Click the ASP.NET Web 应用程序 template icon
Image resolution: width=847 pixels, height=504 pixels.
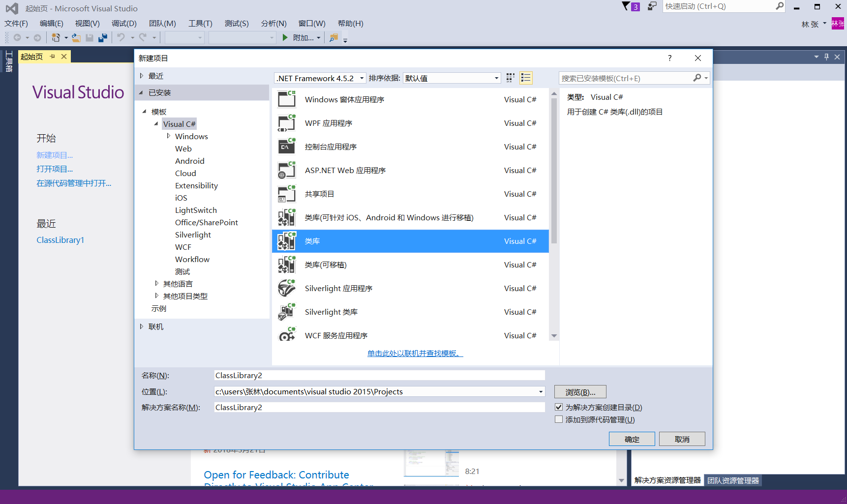tap(287, 170)
